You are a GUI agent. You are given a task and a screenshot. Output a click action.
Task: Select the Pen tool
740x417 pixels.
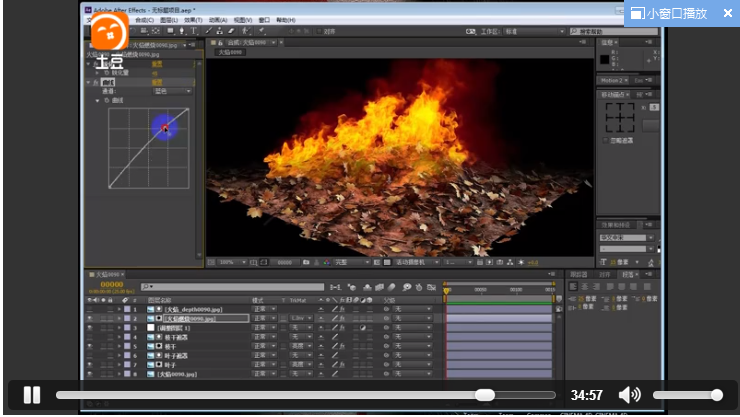coord(182,31)
